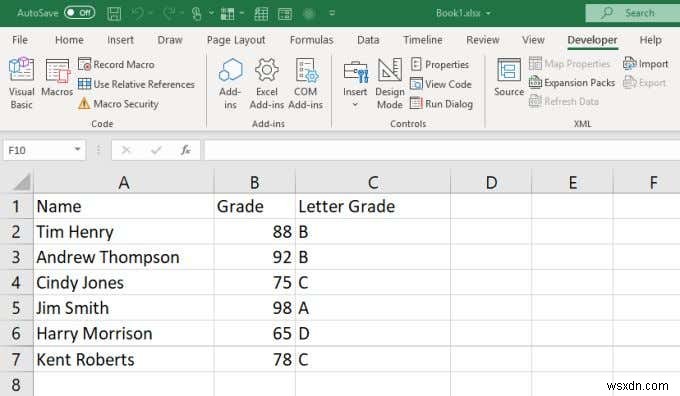Open Touch/Mouse mode dropdown arrow
The height and width of the screenshot is (396, 680).
click(211, 13)
